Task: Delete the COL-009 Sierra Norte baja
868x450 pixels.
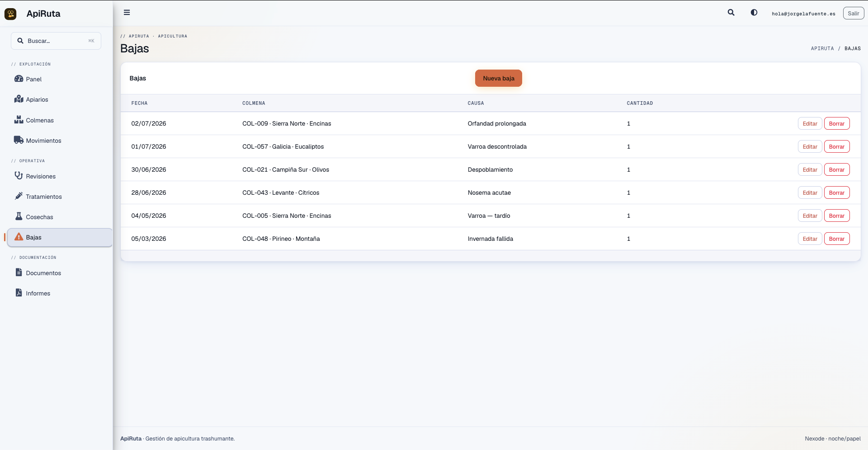Action: tap(836, 123)
